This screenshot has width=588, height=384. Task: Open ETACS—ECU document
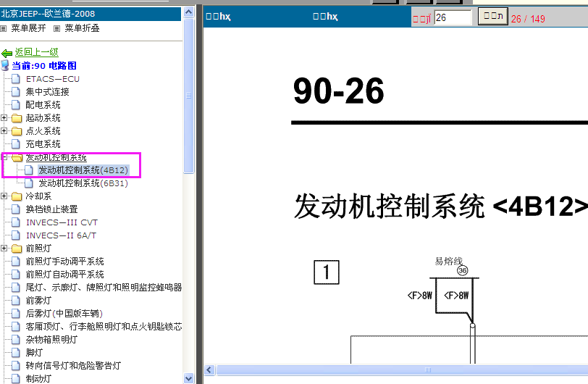(x=52, y=79)
